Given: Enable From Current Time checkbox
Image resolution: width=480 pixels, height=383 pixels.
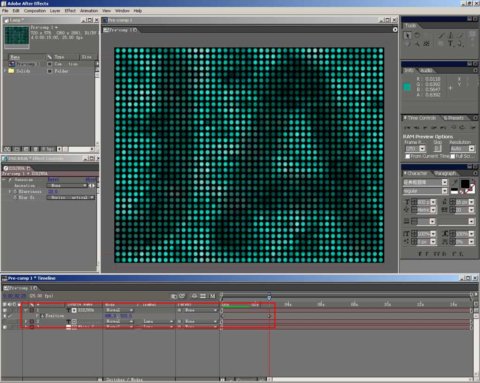Looking at the screenshot, I should 407,156.
